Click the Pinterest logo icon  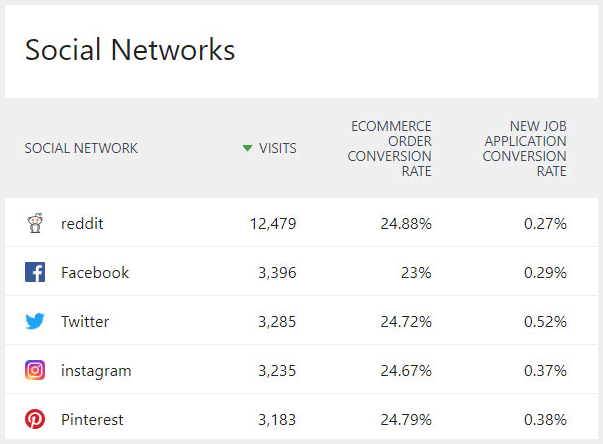click(35, 419)
